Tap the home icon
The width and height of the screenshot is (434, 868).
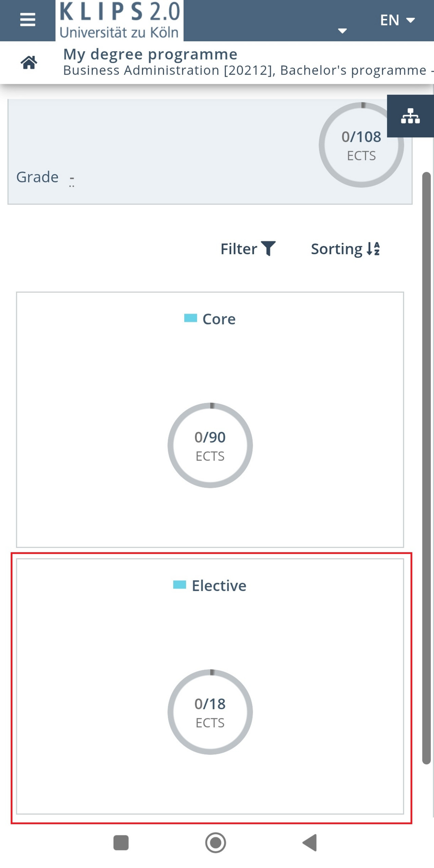29,62
